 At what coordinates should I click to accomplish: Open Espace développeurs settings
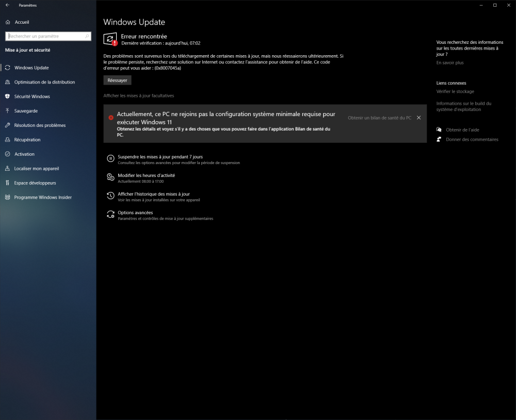coord(35,183)
